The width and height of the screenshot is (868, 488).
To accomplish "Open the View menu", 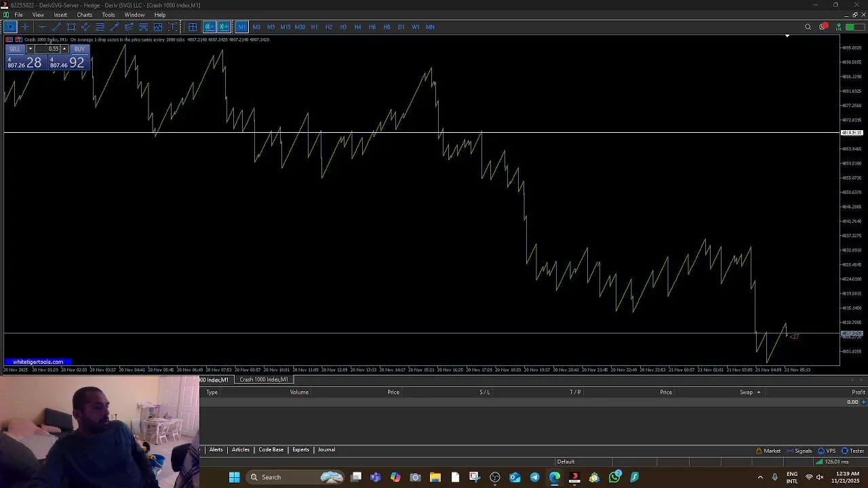I will 38,15.
